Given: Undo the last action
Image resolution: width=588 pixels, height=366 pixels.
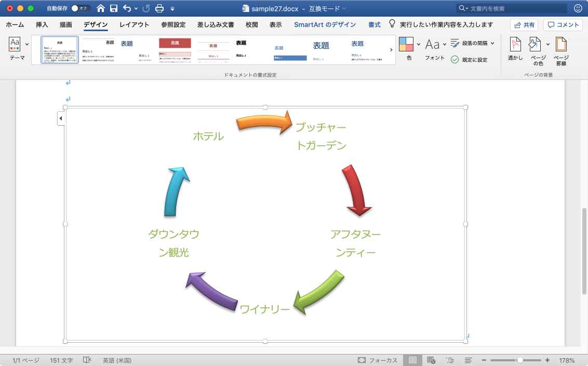Looking at the screenshot, I should 127,8.
